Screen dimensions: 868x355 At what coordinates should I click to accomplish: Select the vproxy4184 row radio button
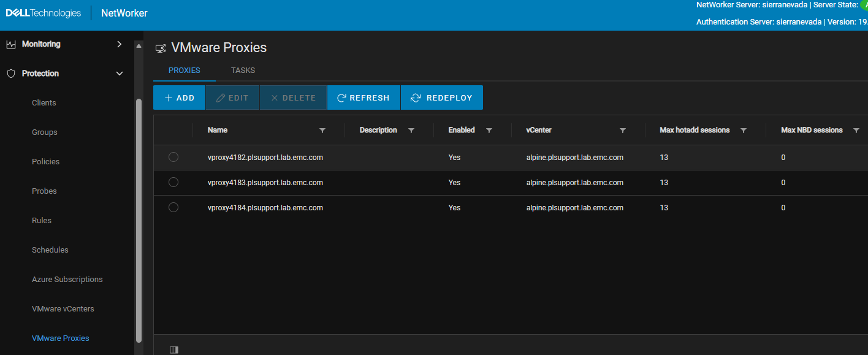(173, 208)
